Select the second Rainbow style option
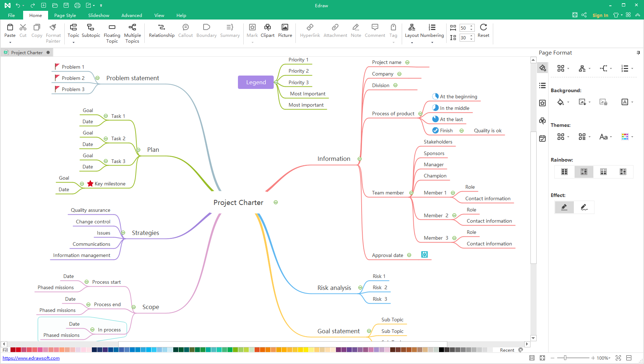This screenshot has height=364, width=644. click(x=584, y=172)
